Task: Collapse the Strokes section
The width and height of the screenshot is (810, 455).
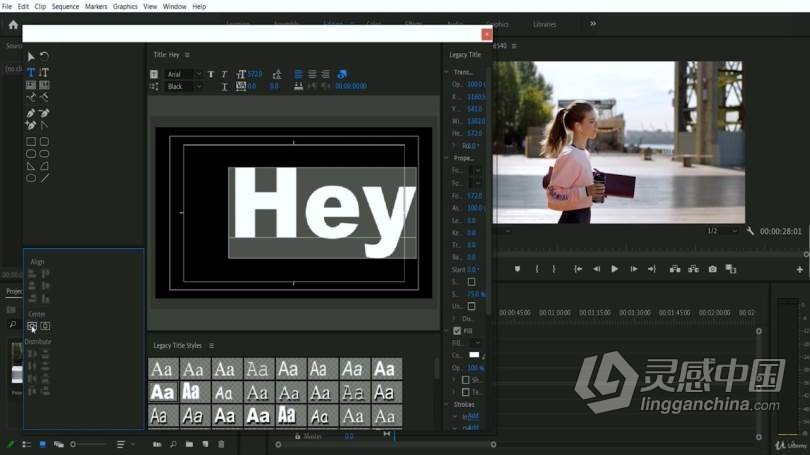Action: pos(447,404)
